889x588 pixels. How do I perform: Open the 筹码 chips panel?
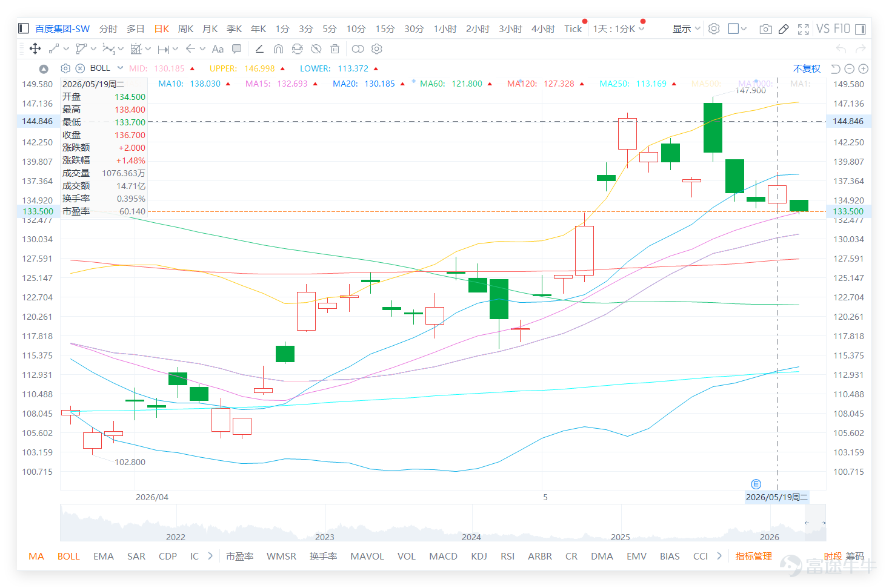855,556
